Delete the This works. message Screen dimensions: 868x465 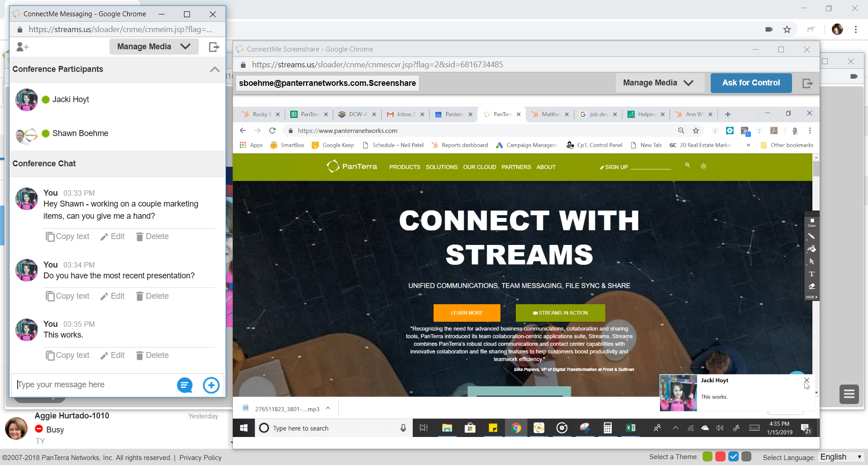pyautogui.click(x=152, y=355)
